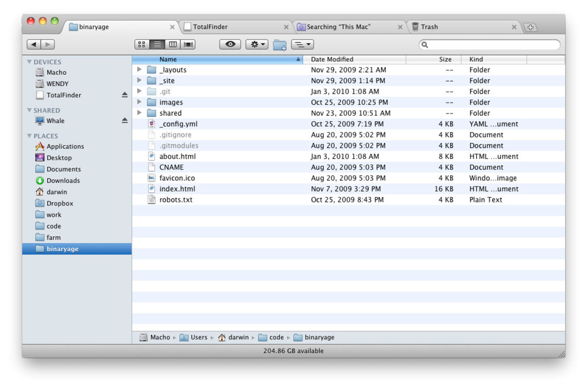
Task: Click the search input field
Action: tap(492, 45)
